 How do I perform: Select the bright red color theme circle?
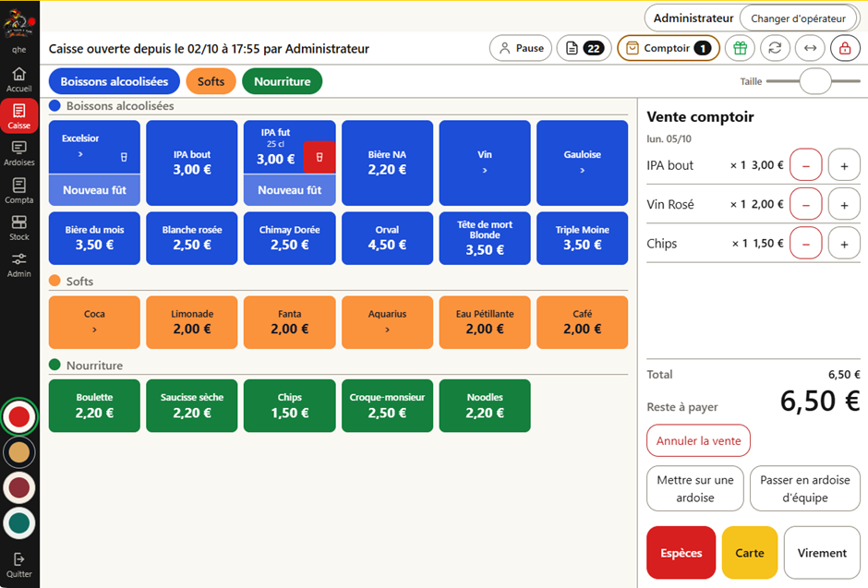[19, 417]
